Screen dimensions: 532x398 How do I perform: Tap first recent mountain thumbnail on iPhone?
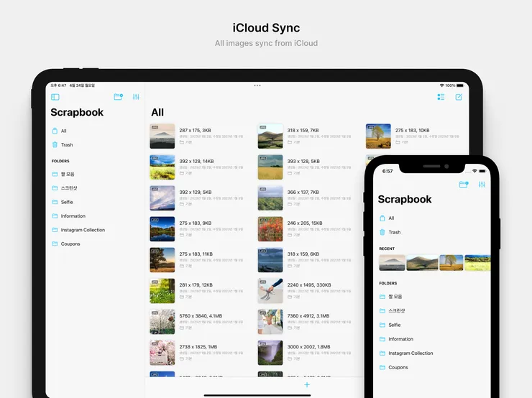[x=392, y=263]
